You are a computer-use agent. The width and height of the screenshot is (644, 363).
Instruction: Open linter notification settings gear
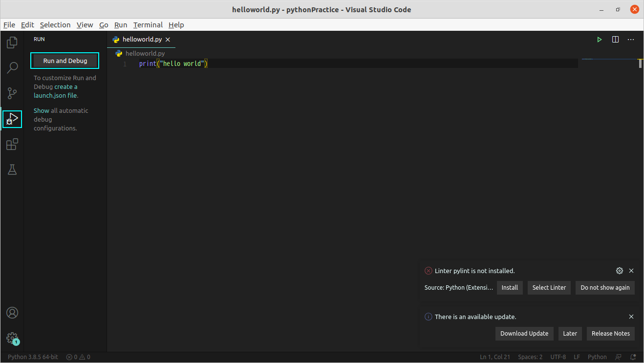(620, 271)
